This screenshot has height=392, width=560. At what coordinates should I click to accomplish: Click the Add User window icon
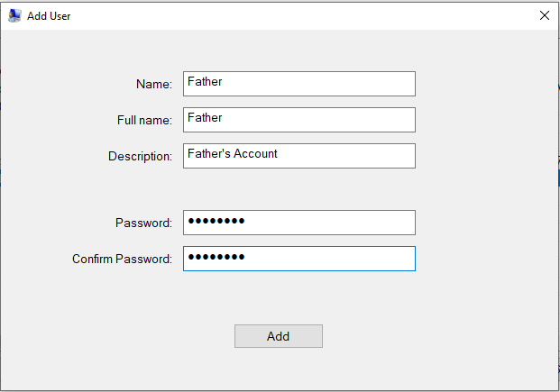tap(14, 15)
